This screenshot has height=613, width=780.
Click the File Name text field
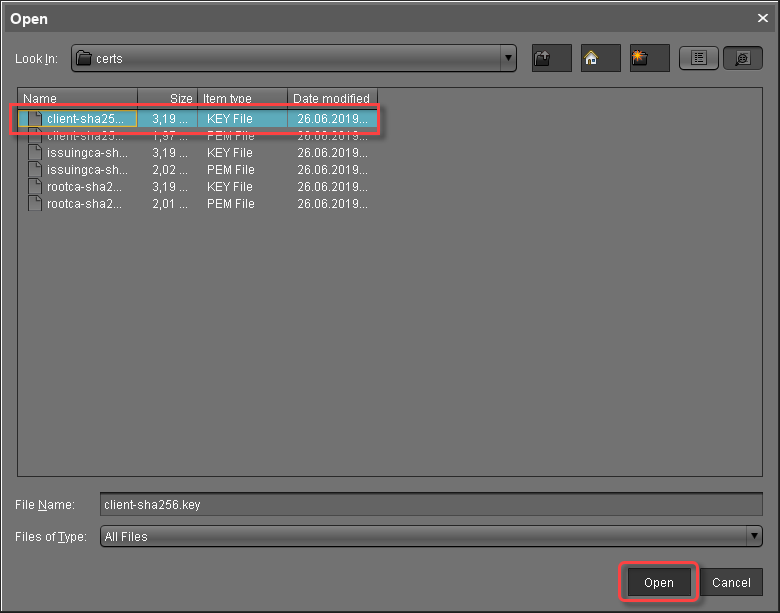tap(432, 505)
